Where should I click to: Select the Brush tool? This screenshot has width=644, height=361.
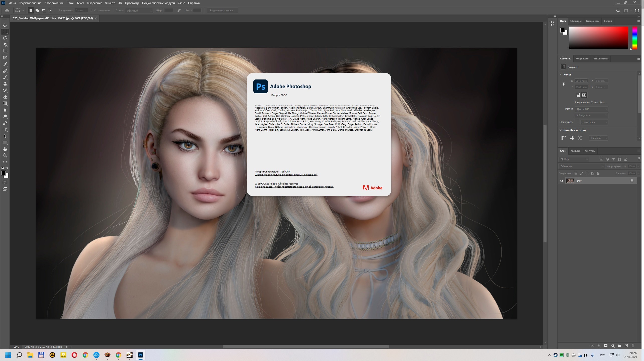pos(5,77)
